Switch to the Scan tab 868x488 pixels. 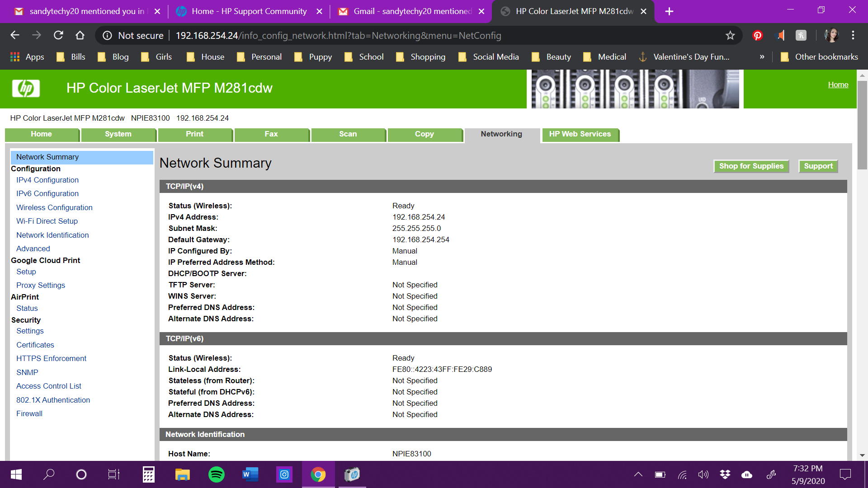pyautogui.click(x=348, y=134)
